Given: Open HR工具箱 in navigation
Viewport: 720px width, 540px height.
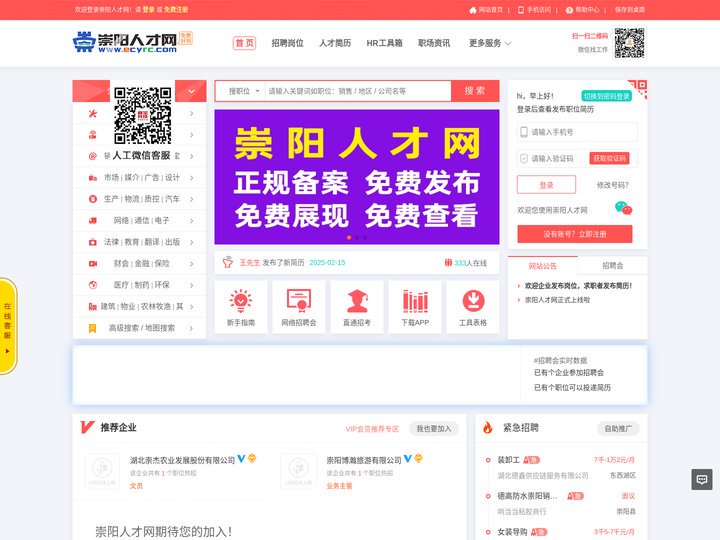Looking at the screenshot, I should tap(384, 43).
